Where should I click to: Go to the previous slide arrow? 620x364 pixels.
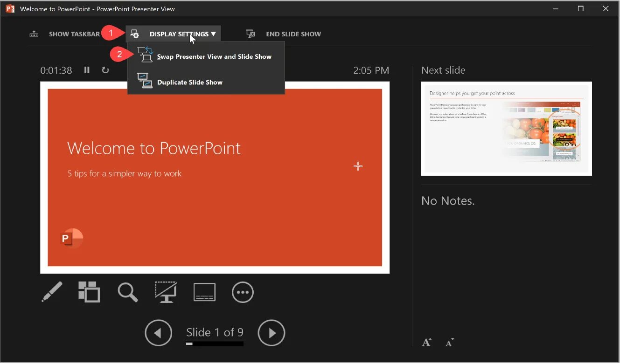158,333
